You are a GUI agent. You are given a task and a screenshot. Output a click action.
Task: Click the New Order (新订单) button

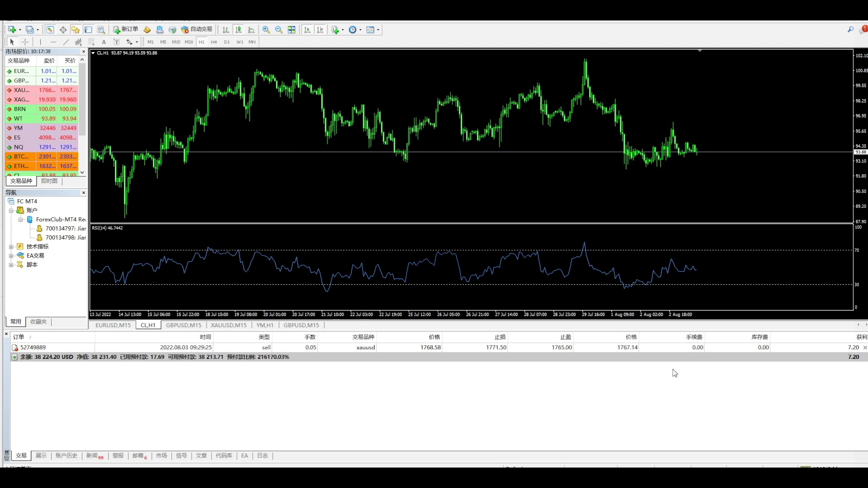[126, 29]
